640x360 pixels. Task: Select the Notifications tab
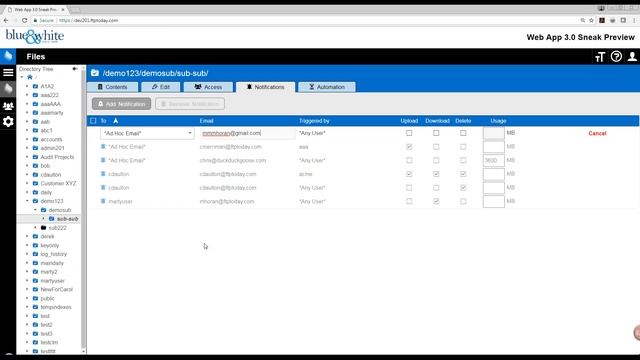(265, 87)
